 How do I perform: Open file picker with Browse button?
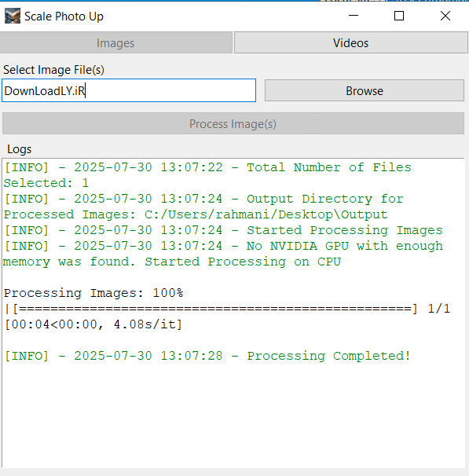[x=365, y=90]
